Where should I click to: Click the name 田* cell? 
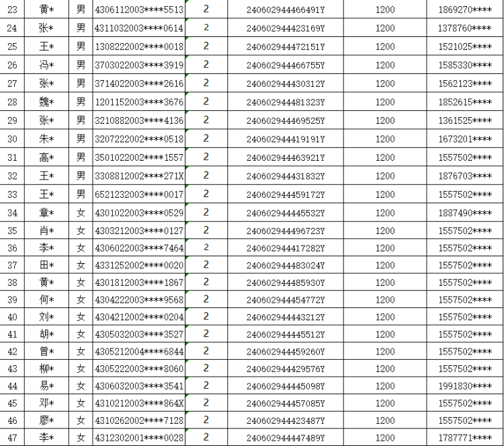pos(46,266)
